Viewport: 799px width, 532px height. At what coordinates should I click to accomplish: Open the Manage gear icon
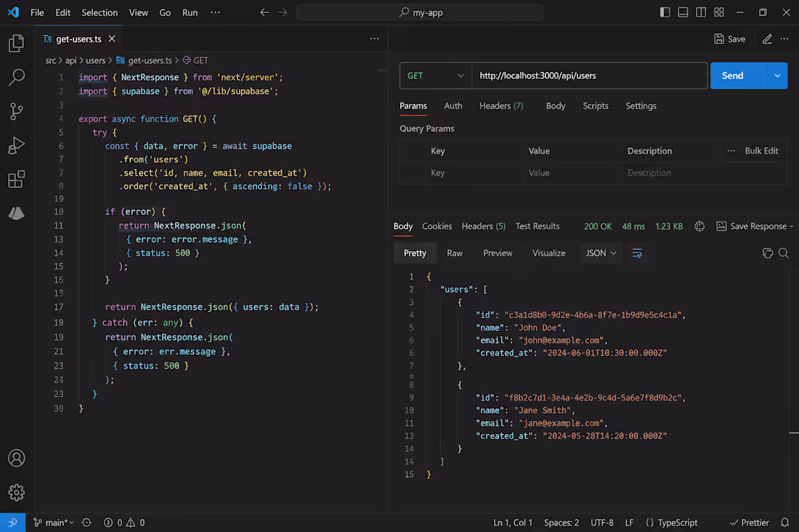click(16, 492)
